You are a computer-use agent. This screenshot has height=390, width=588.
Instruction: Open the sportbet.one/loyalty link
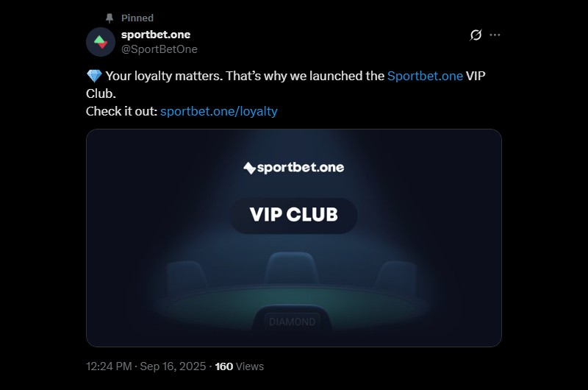(219, 111)
